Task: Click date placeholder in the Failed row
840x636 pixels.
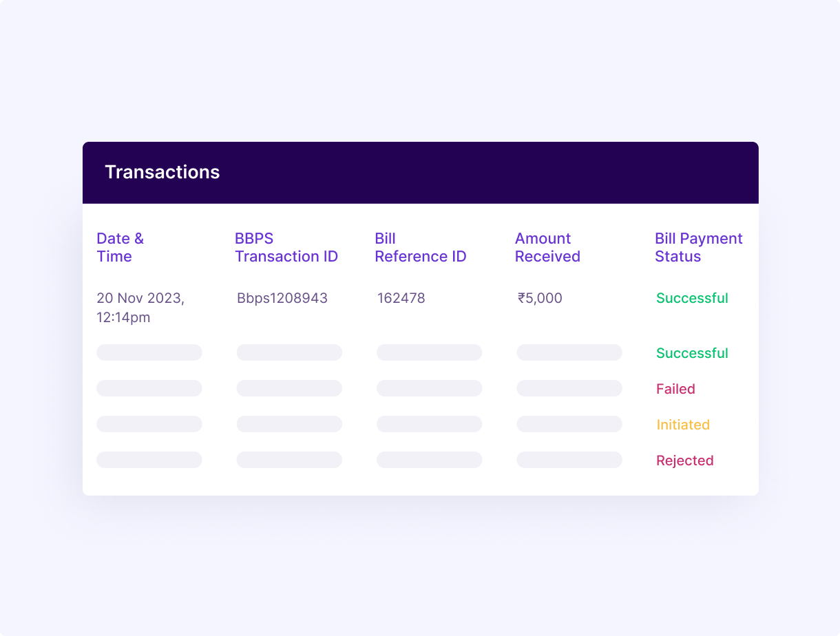Action: point(149,388)
